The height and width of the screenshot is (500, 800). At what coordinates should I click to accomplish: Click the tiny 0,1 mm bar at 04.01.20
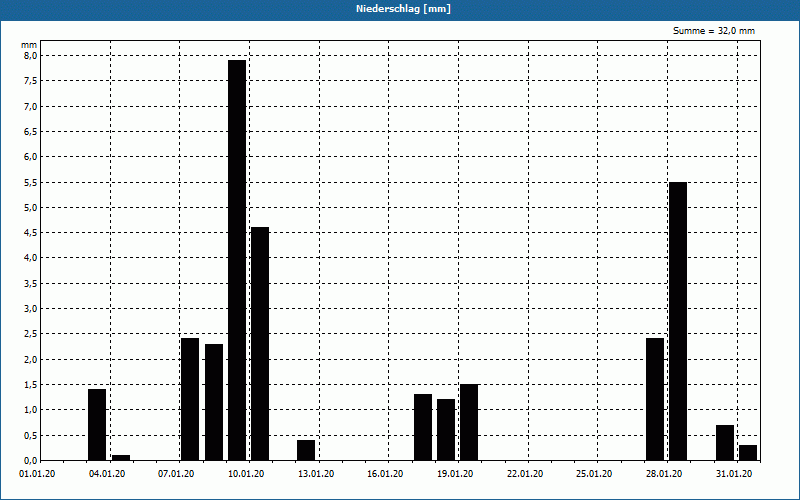(x=121, y=458)
